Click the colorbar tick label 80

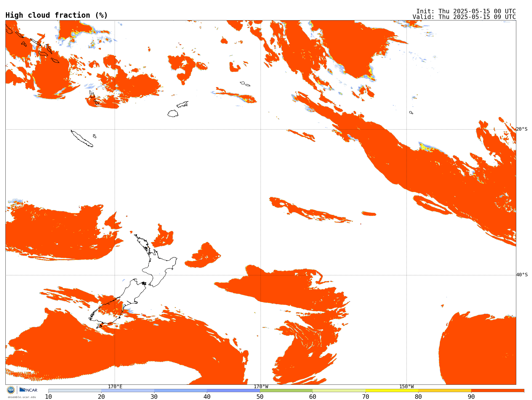click(x=418, y=397)
